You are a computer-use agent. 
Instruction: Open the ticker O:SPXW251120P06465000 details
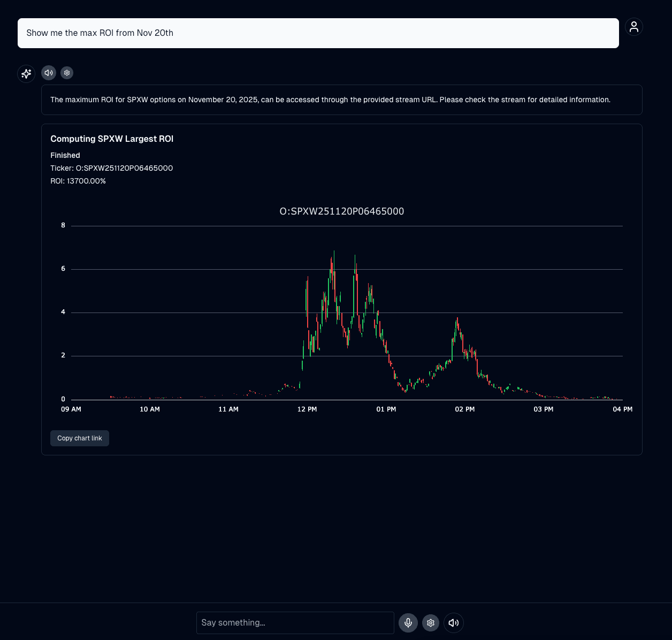112,168
